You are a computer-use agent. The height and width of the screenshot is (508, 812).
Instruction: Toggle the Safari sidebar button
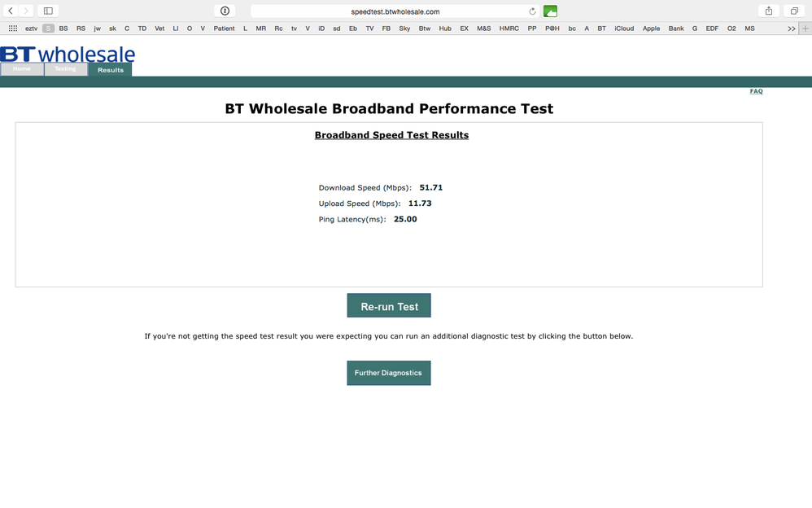click(48, 11)
